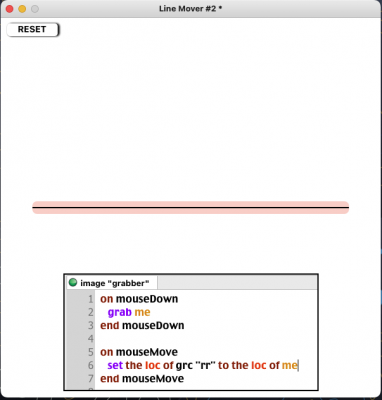382x400 pixels.
Task: Click the "on mouseMove" code line
Action: pos(139,352)
